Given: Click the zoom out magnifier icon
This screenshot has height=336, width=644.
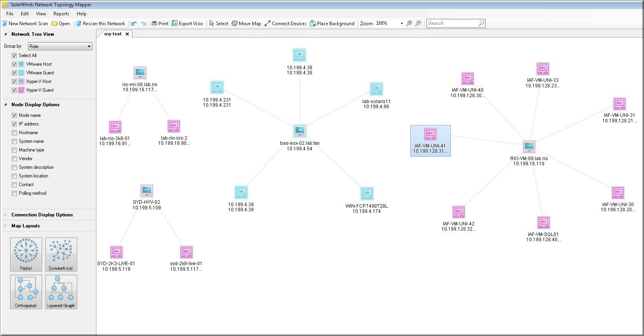Looking at the screenshot, I should 419,23.
